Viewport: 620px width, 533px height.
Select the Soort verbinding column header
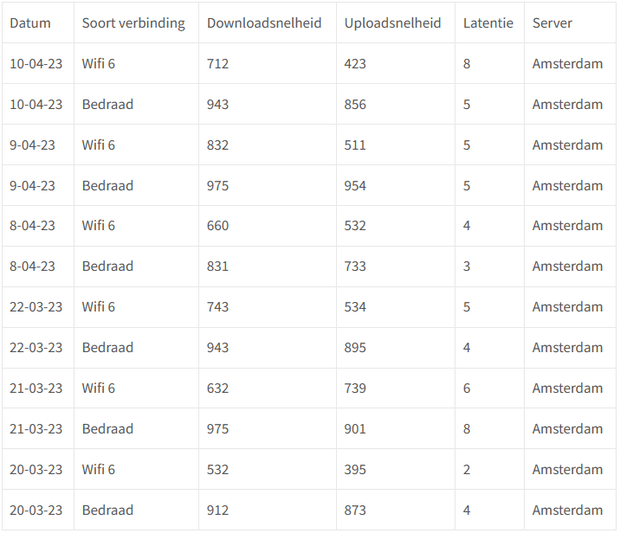(x=136, y=23)
